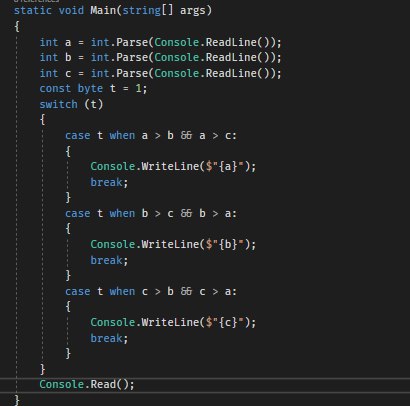The height and width of the screenshot is (406, 410).
Task: Click the 'string[]' parameter type
Action: point(148,10)
